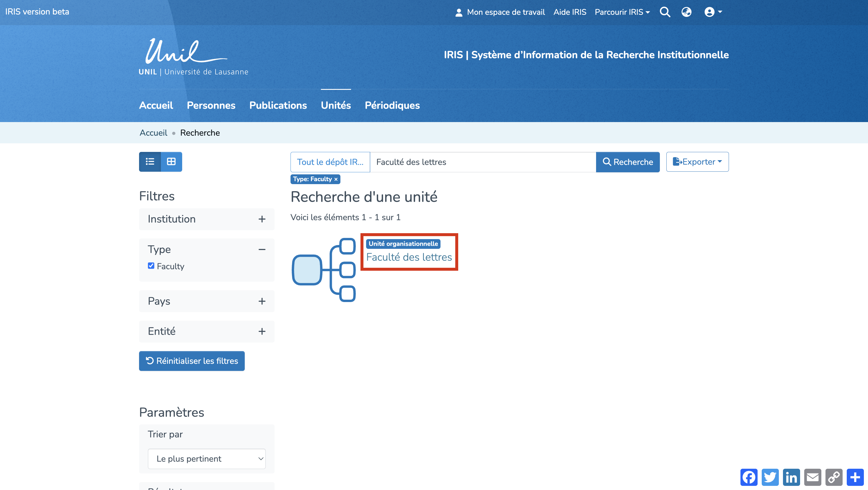Expand the Pays filter
Screen dimensions: 868x490
point(262,301)
